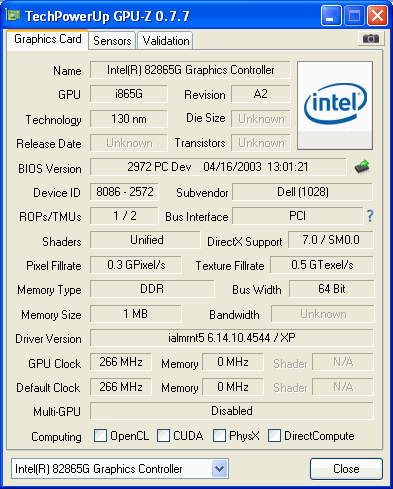Enable the OpenCL checkbox

coord(100,435)
